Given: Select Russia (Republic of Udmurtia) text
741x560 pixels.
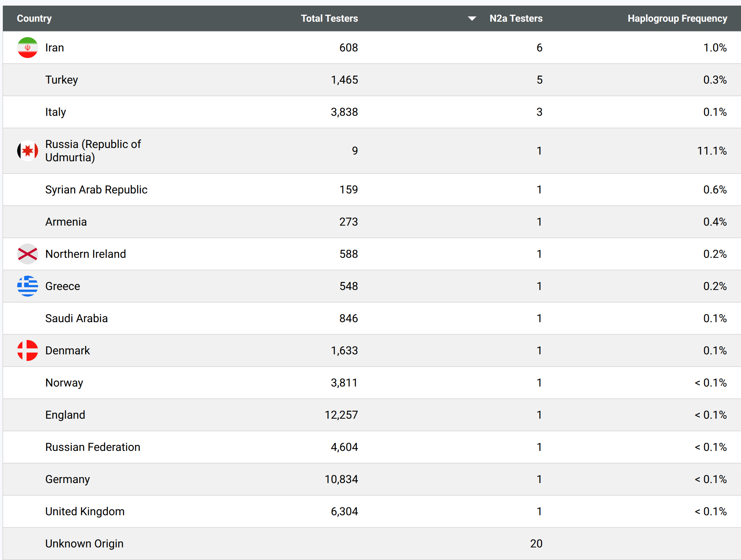Looking at the screenshot, I should (x=93, y=151).
